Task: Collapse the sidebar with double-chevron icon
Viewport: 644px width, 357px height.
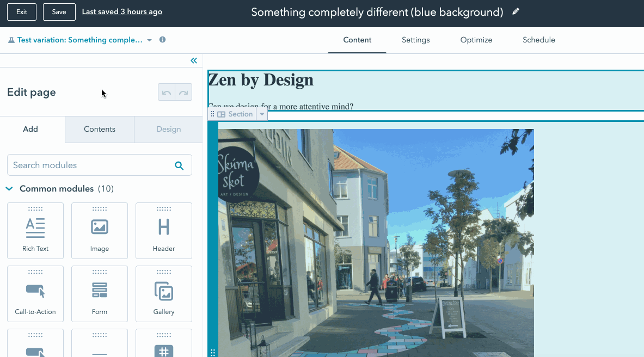Action: (x=194, y=61)
